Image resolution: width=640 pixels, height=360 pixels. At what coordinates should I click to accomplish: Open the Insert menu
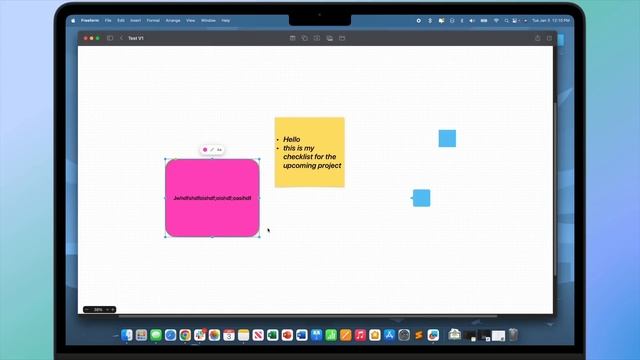pyautogui.click(x=136, y=20)
